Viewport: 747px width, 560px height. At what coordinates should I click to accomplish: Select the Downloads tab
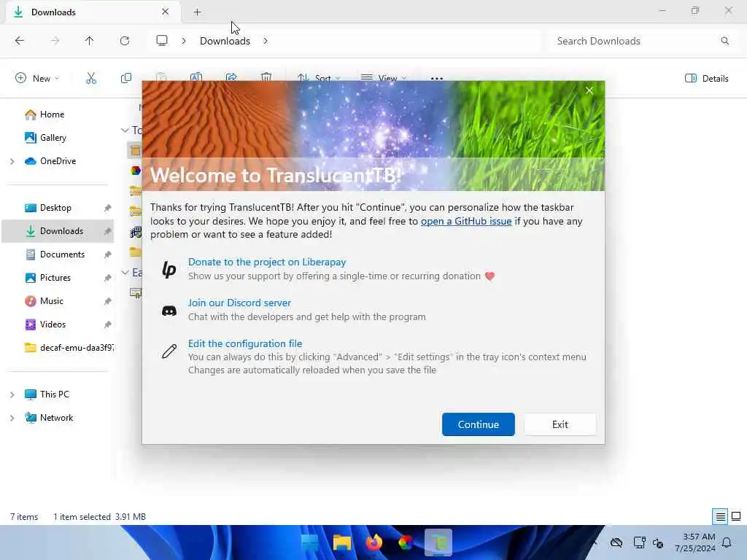[93, 12]
